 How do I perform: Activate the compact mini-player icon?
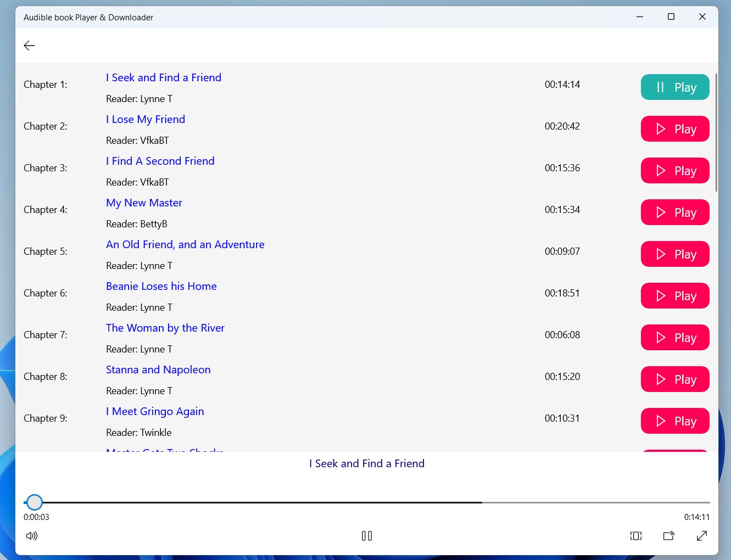tap(635, 536)
